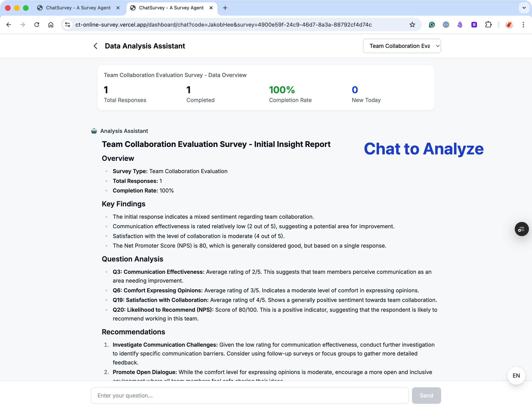
Task: Click the Send button
Action: tap(426, 395)
